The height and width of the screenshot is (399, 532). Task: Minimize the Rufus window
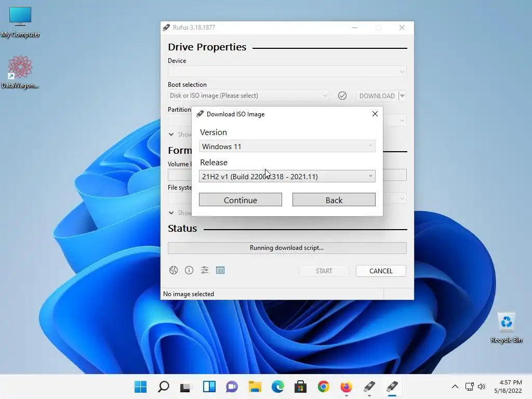355,28
